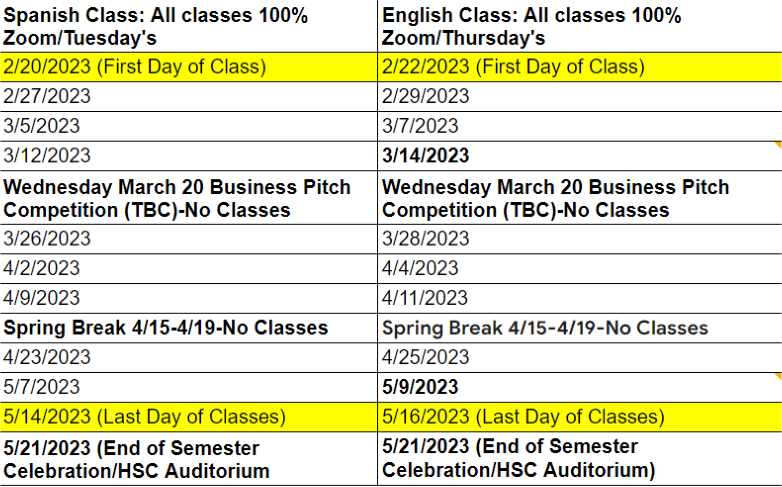The width and height of the screenshot is (782, 487).
Task: Select the 3/26/2023 cell
Action: (x=189, y=239)
